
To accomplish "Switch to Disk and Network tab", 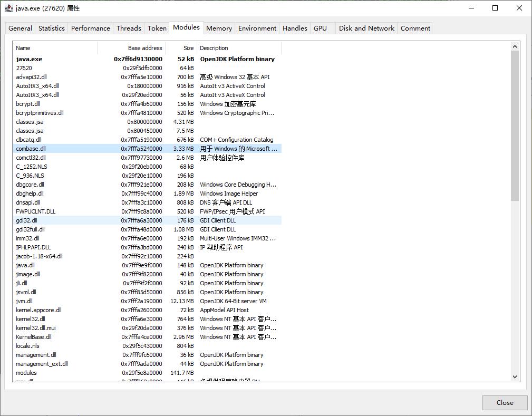I will (366, 28).
